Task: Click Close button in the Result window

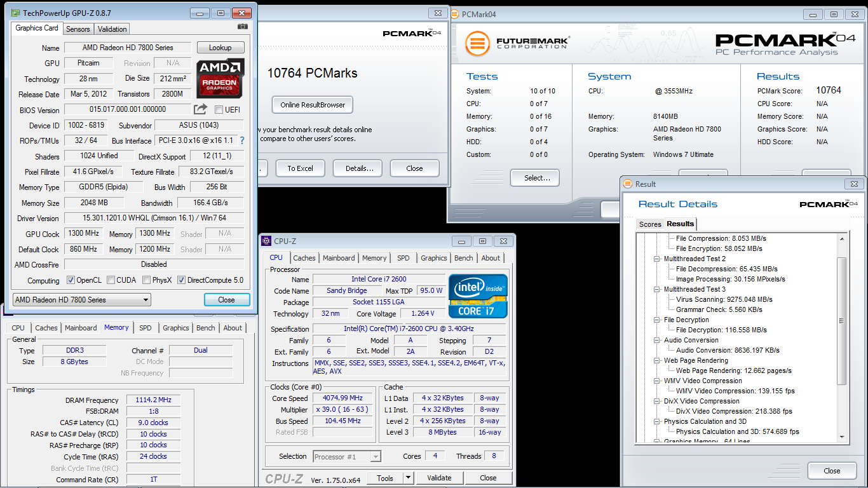Action: pyautogui.click(x=832, y=471)
